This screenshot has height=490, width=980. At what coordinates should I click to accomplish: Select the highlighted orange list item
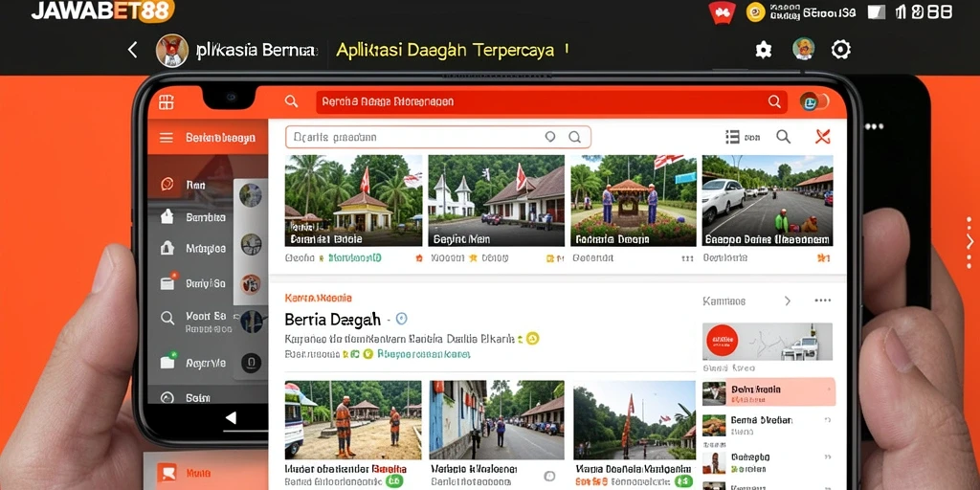(768, 393)
